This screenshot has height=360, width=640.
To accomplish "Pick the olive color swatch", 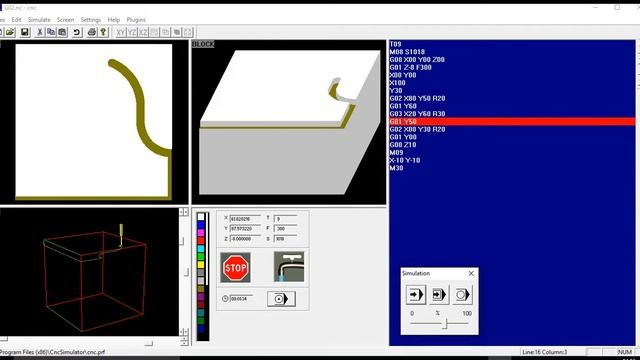I will [x=201, y=289].
